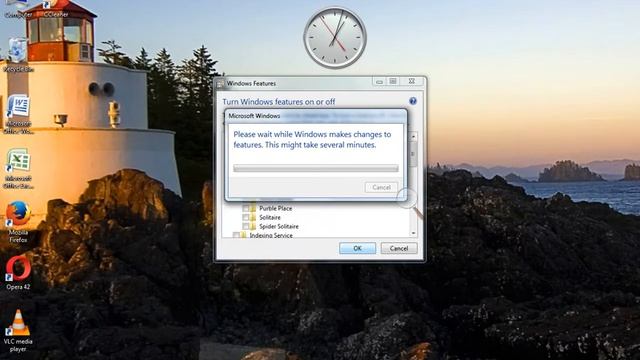This screenshot has width=640, height=360.
Task: Open the CCleaner desktop shortcut
Action: coord(55,9)
